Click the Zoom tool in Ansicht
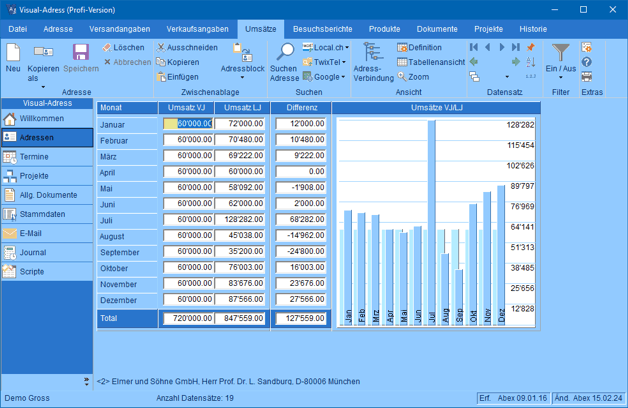628x408 pixels. (x=413, y=77)
